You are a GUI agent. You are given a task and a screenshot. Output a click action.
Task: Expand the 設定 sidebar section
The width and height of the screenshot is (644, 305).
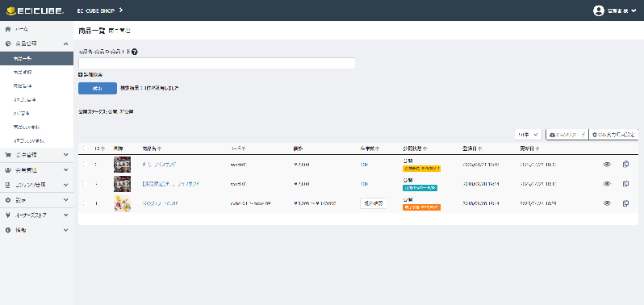click(36, 200)
